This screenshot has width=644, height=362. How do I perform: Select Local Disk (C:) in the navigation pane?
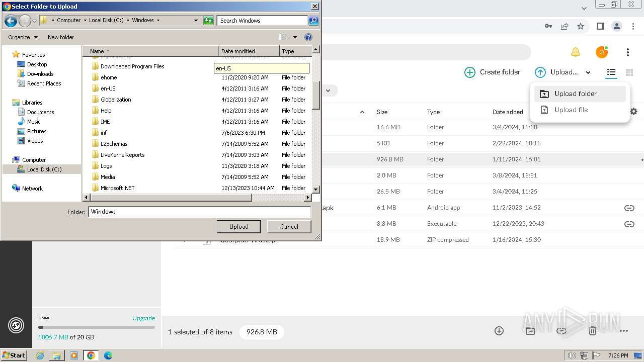(x=44, y=169)
